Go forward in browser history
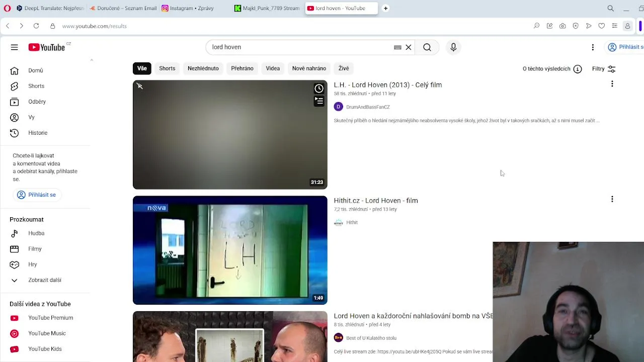The width and height of the screenshot is (644, 362). click(x=21, y=26)
